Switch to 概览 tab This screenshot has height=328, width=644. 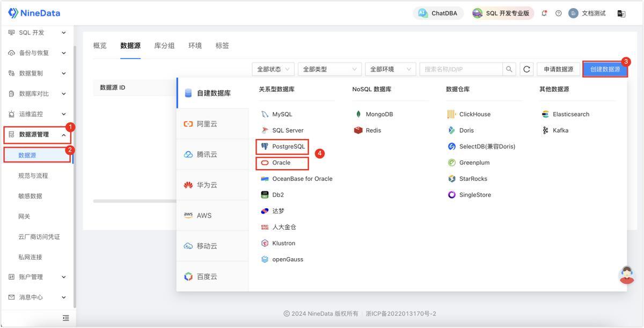(x=100, y=46)
